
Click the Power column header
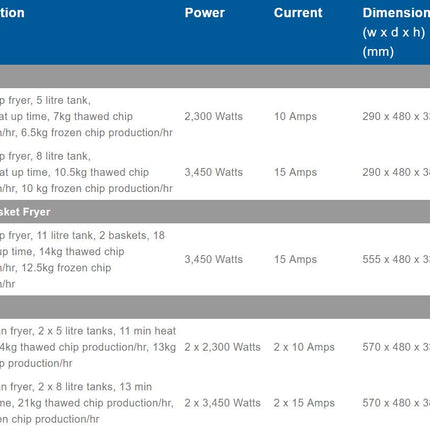pos(205,13)
